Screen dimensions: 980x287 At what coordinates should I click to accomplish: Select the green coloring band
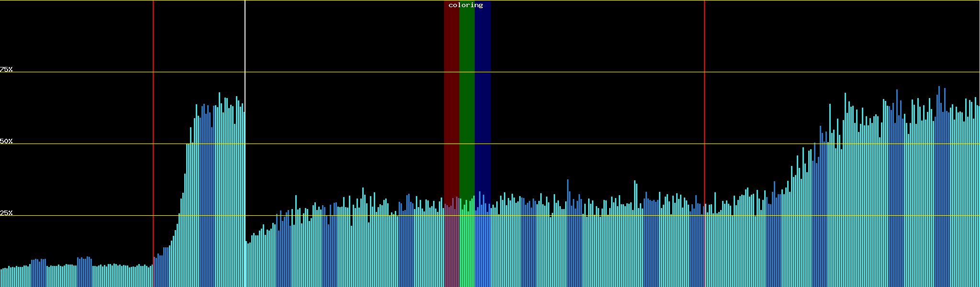click(467, 96)
